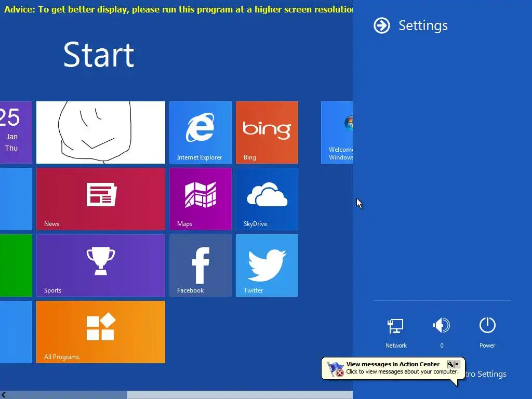Screen dimensions: 532x399
Task: Open the All Programs tile
Action: 101,332
